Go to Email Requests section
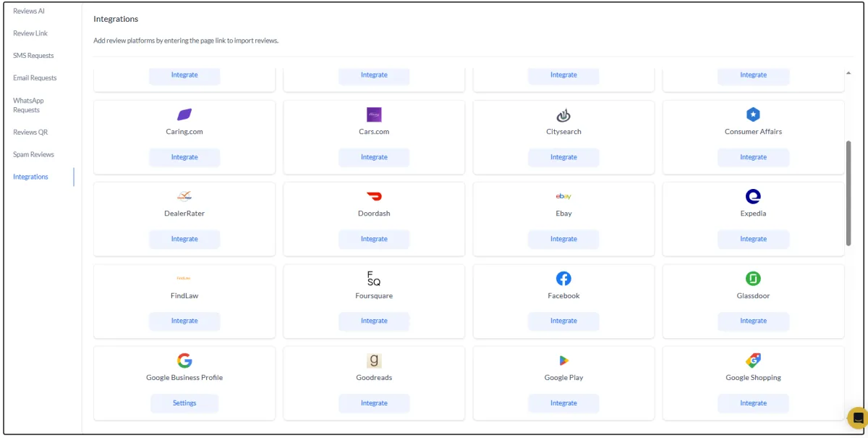 (x=35, y=78)
